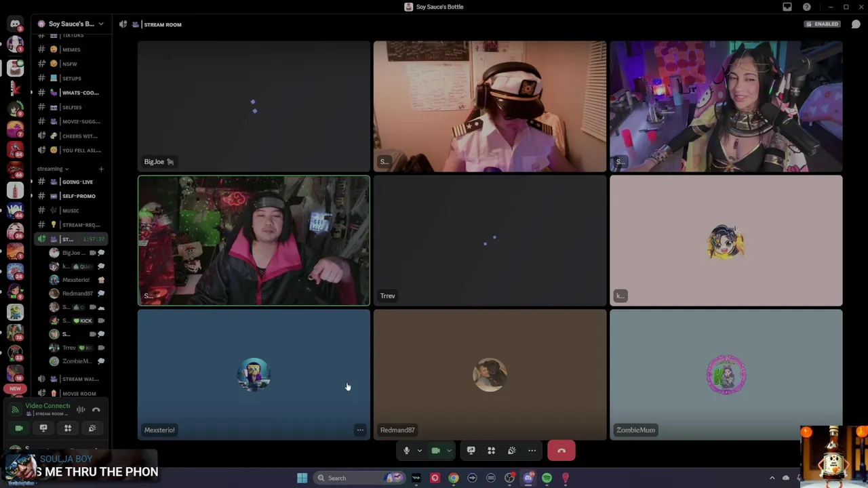
Task: Select Mexsterio! in voice member list
Action: click(77, 280)
